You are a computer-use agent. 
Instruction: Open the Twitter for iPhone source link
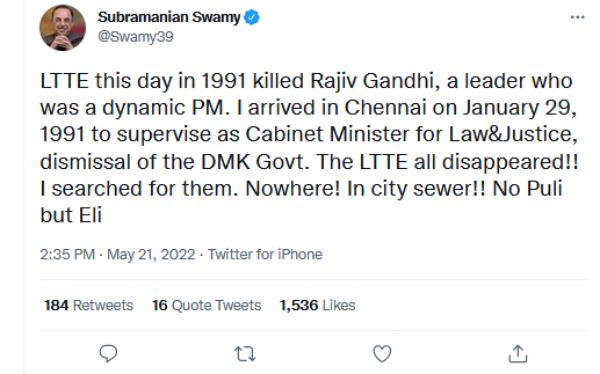coord(265,254)
